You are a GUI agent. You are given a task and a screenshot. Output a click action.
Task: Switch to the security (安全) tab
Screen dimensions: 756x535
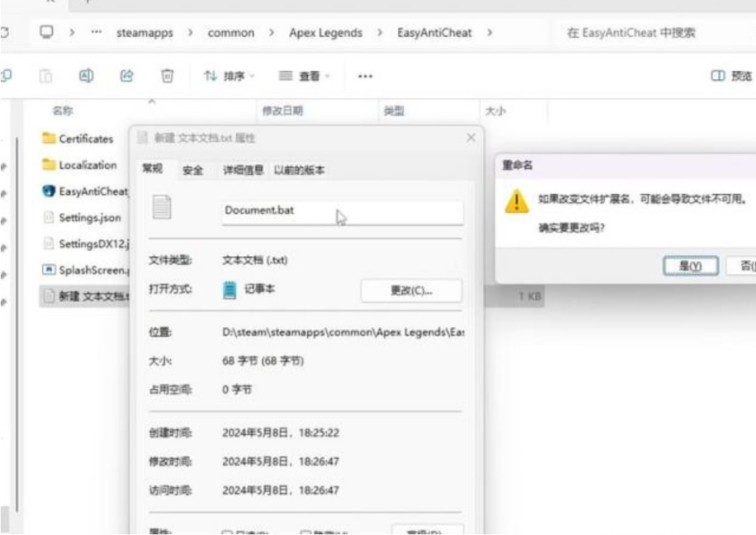coord(192,170)
